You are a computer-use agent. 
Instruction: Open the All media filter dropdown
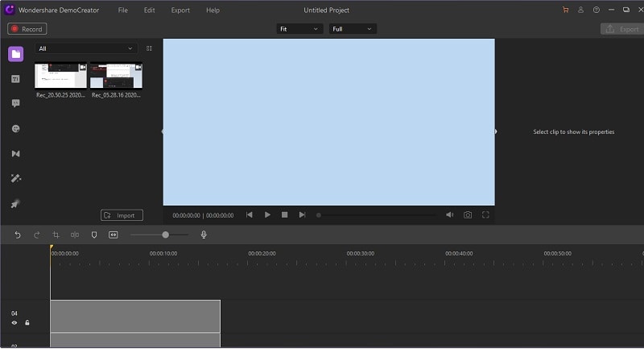tap(86, 48)
